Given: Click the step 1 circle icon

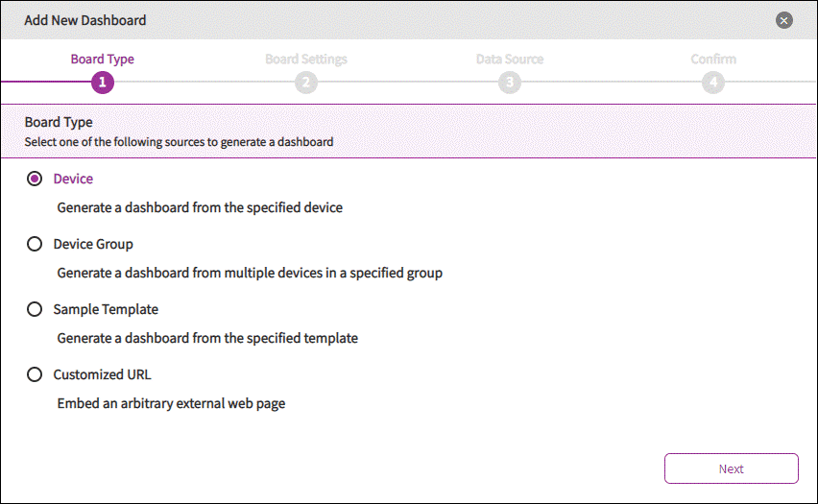Looking at the screenshot, I should (x=103, y=83).
